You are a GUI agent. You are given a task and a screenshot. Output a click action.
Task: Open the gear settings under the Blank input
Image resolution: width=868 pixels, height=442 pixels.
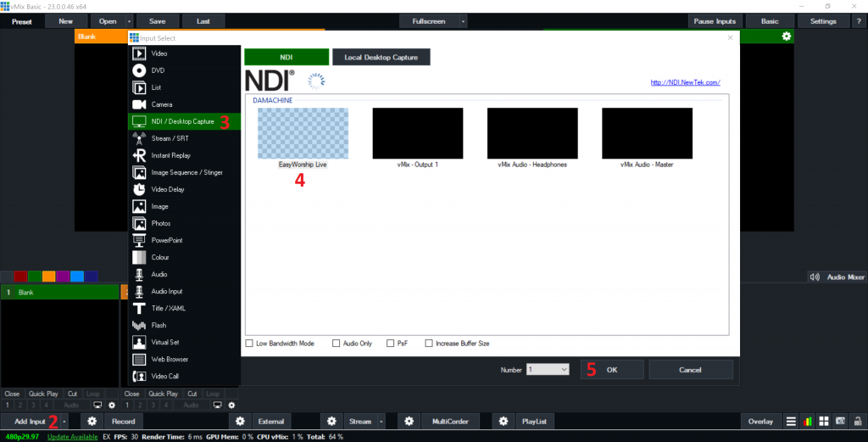(112, 406)
